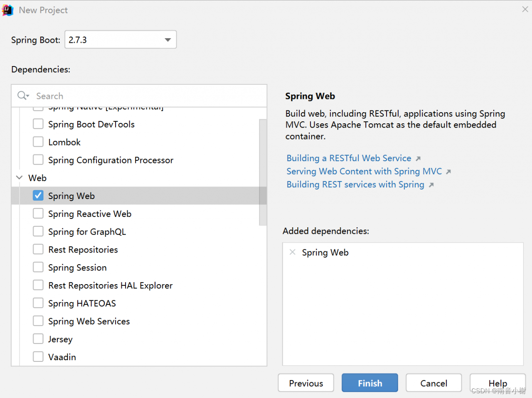Image resolution: width=532 pixels, height=398 pixels.
Task: Select Spring Web in Added dependencies list
Action: coord(325,253)
